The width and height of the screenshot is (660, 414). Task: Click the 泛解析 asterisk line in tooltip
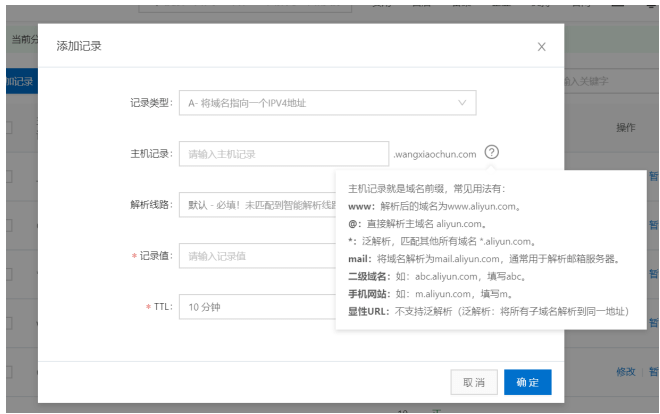pos(442,242)
